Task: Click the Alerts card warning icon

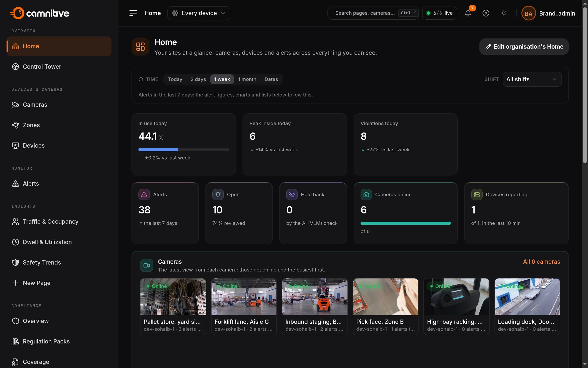Action: point(144,194)
